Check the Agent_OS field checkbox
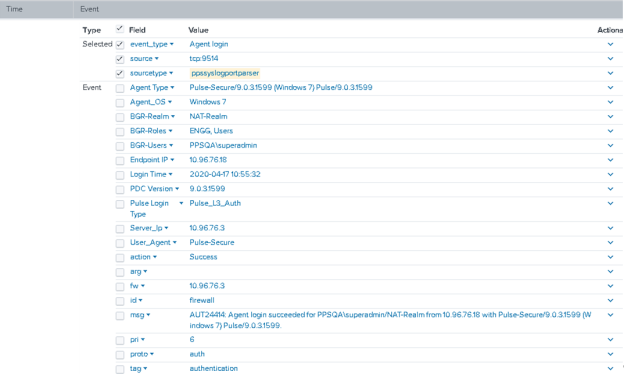Viewport: 624px width, 382px height. click(120, 103)
